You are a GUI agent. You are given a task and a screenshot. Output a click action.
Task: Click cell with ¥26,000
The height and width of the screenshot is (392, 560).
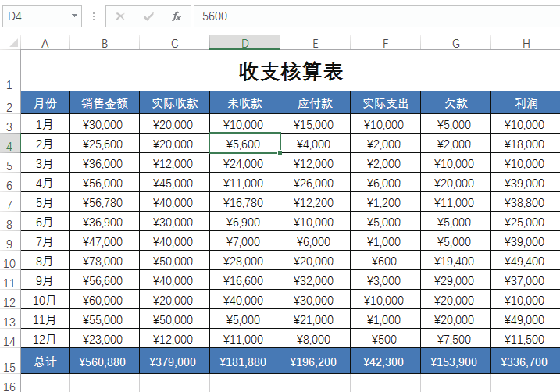coord(316,183)
